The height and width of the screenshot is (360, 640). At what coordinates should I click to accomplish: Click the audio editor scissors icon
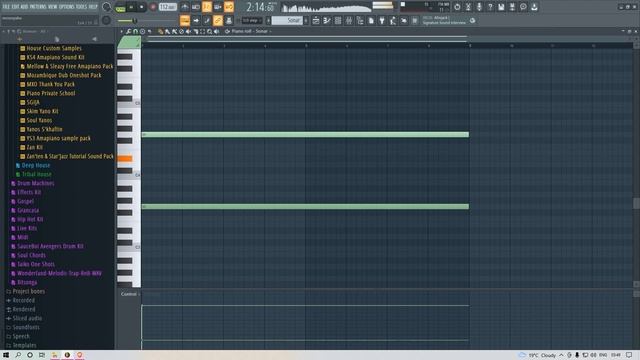pyautogui.click(x=468, y=7)
